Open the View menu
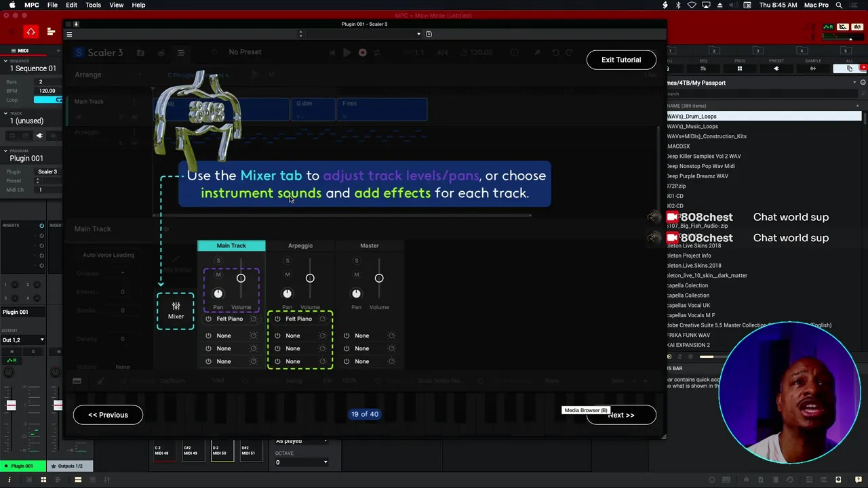Viewport: 868px width, 488px height. tap(116, 5)
